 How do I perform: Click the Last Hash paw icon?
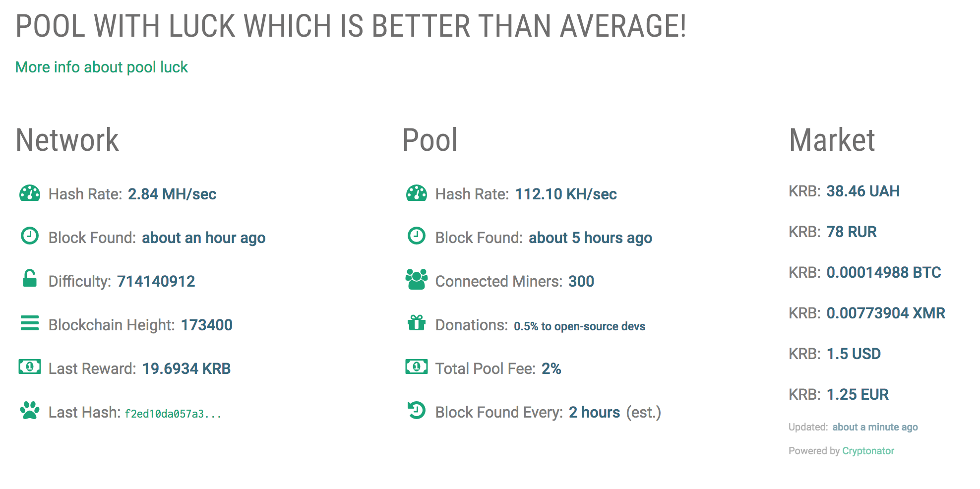30,410
